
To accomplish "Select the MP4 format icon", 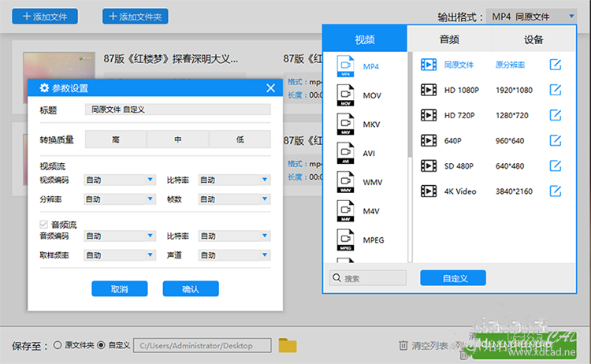I will pos(345,66).
